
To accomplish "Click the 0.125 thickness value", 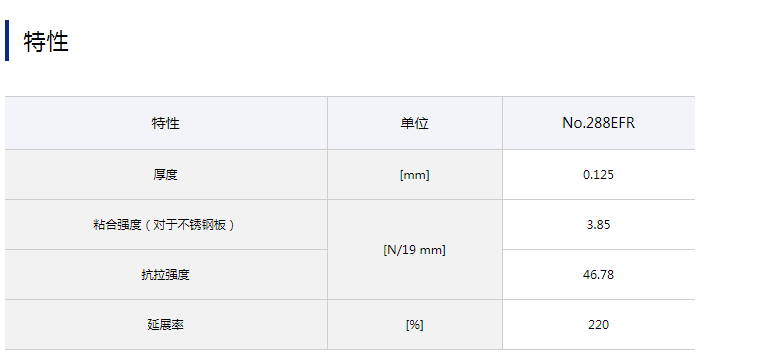I will click(599, 175).
